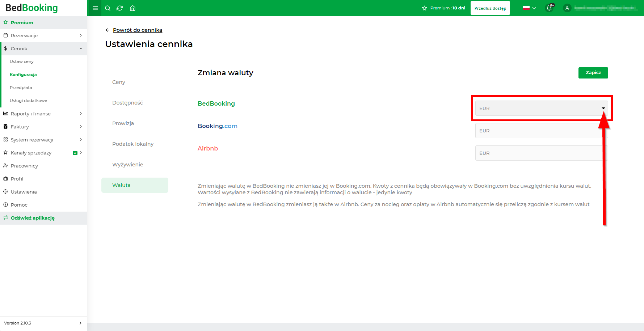The image size is (644, 331).
Task: Expand the Faktury chevron
Action: [81, 127]
